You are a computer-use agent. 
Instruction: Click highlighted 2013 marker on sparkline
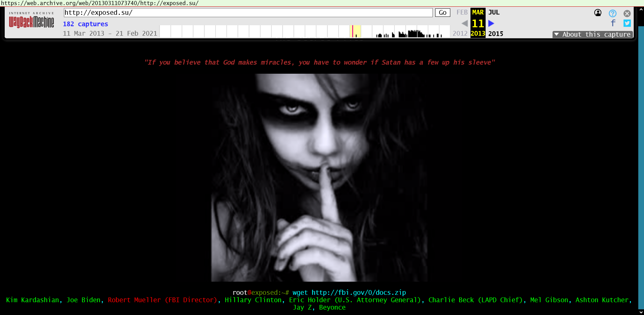pos(355,31)
